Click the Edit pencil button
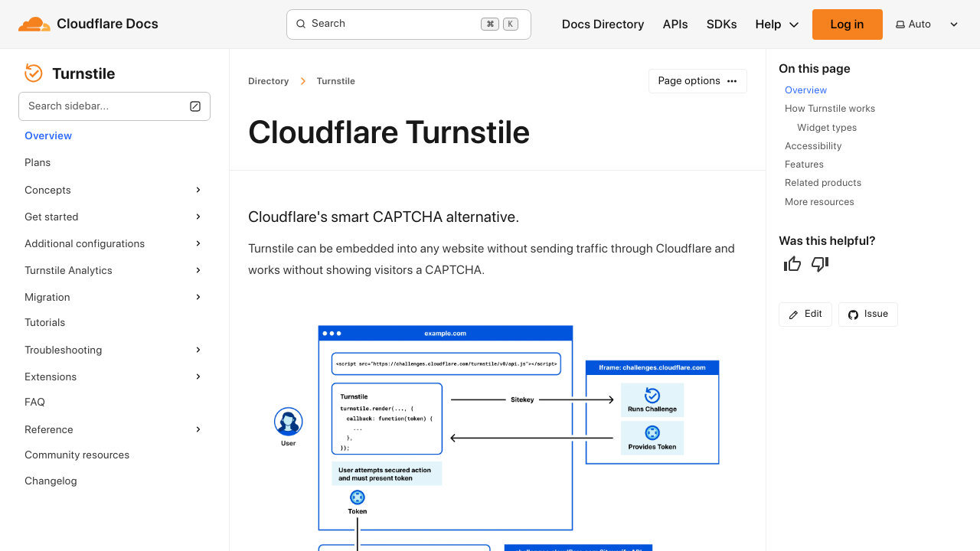This screenshot has width=980, height=551. [805, 315]
